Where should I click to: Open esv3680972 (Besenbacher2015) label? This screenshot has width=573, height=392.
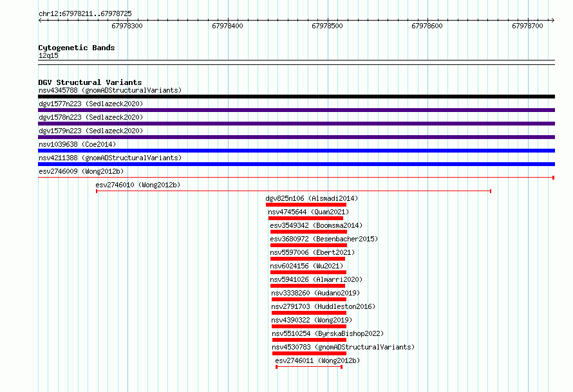[324, 239]
